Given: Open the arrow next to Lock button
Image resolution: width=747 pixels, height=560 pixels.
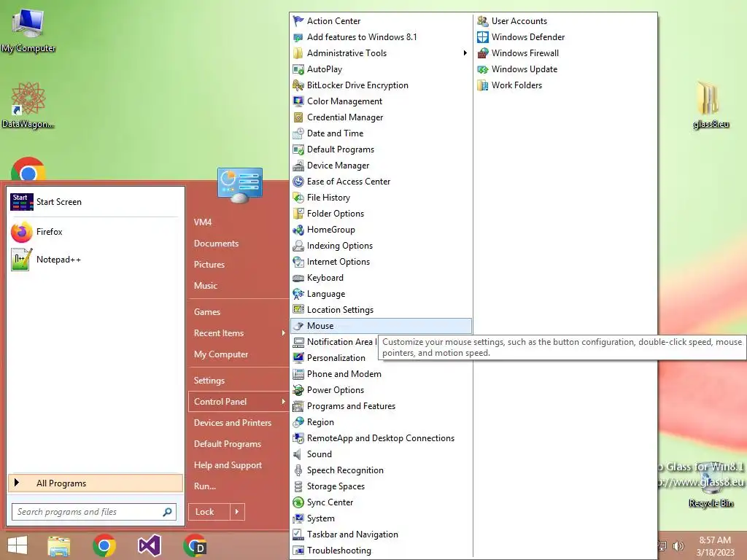Looking at the screenshot, I should coord(237,512).
